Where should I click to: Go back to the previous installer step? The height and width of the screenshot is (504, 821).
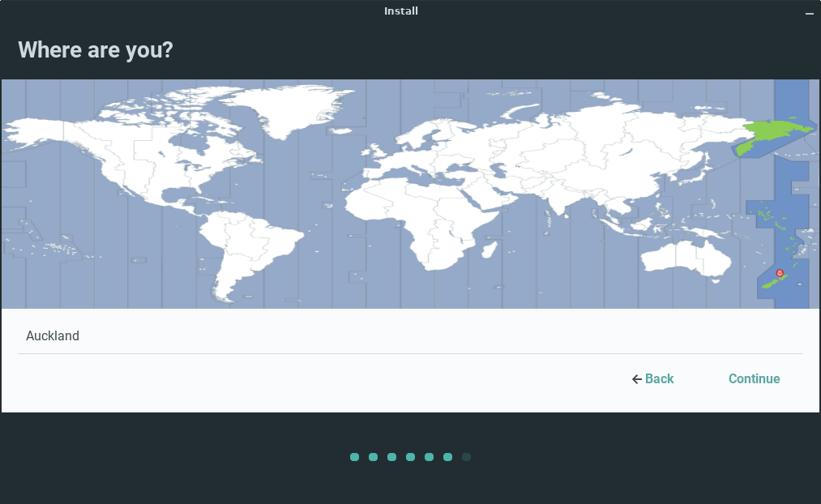(x=653, y=379)
